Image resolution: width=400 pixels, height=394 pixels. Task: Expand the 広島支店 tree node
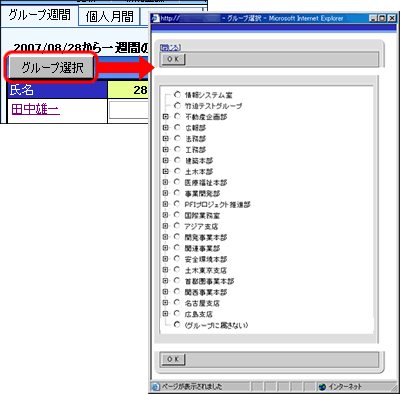(x=165, y=314)
